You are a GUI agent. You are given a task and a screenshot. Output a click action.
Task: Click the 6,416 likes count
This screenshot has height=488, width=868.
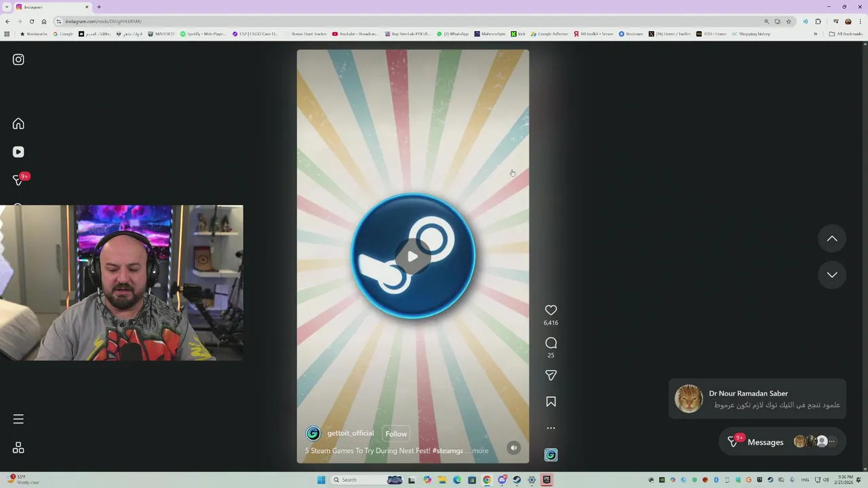coord(551,323)
